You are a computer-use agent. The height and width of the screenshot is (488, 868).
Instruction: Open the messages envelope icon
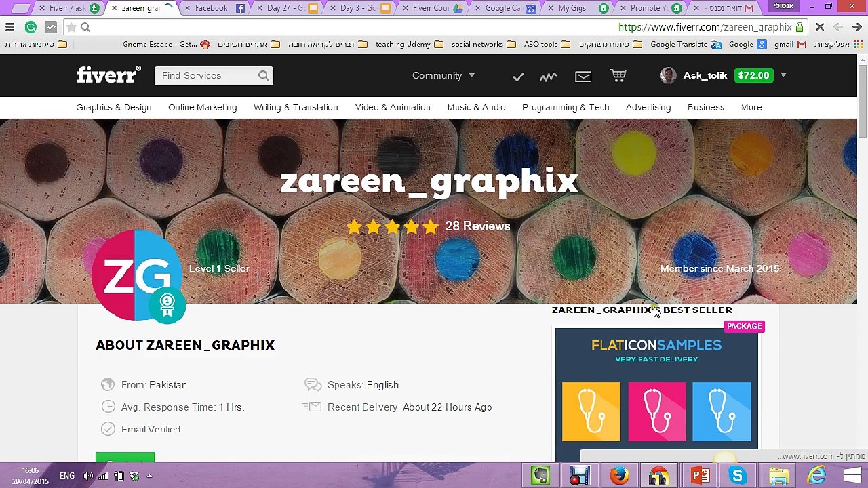click(583, 77)
